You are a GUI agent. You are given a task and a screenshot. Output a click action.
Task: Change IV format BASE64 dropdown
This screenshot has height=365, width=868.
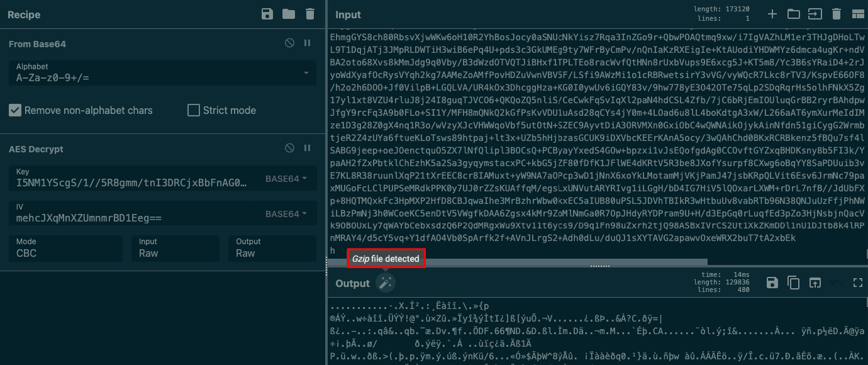pos(286,214)
